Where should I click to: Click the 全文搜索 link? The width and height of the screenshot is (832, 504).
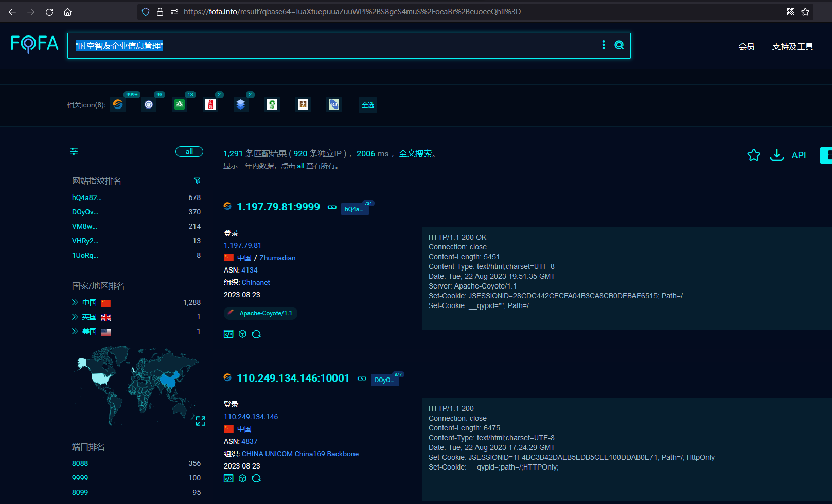tap(415, 153)
